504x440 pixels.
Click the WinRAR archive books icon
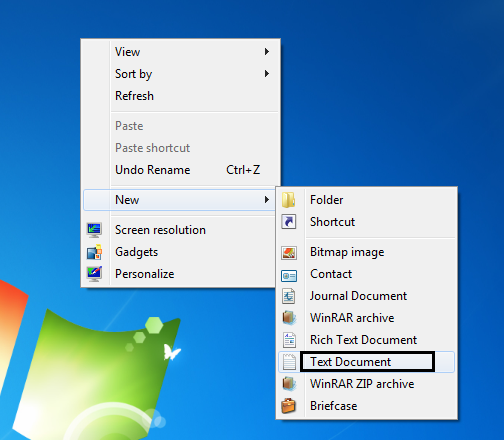click(x=289, y=318)
